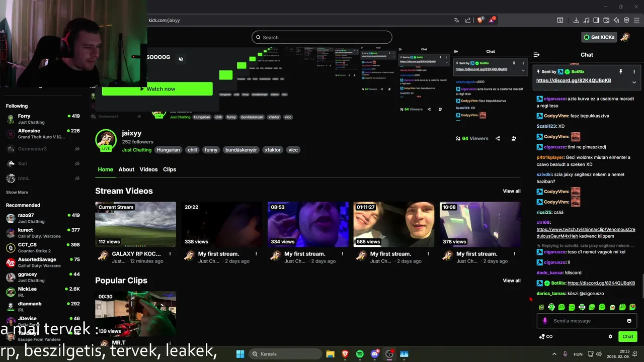Open the 01:11:27 stream video thumbnail
This screenshot has width=644, height=362.
point(394,224)
